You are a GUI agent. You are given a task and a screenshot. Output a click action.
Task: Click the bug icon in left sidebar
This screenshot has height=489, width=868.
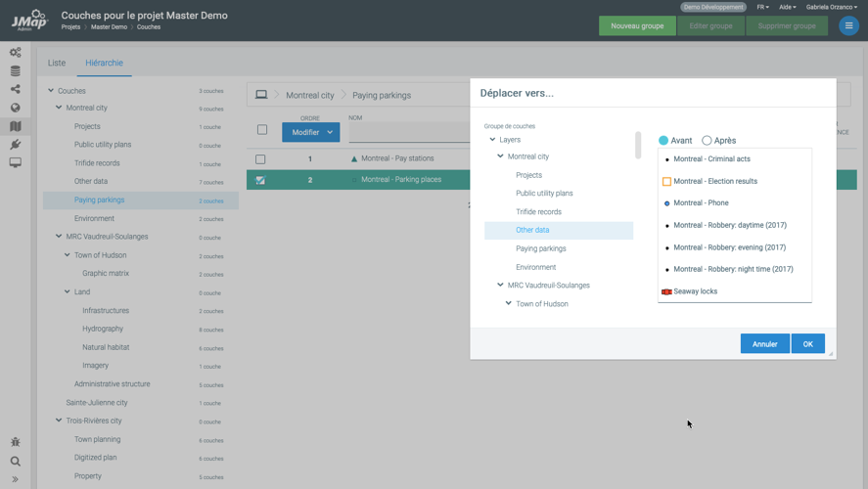coord(15,443)
